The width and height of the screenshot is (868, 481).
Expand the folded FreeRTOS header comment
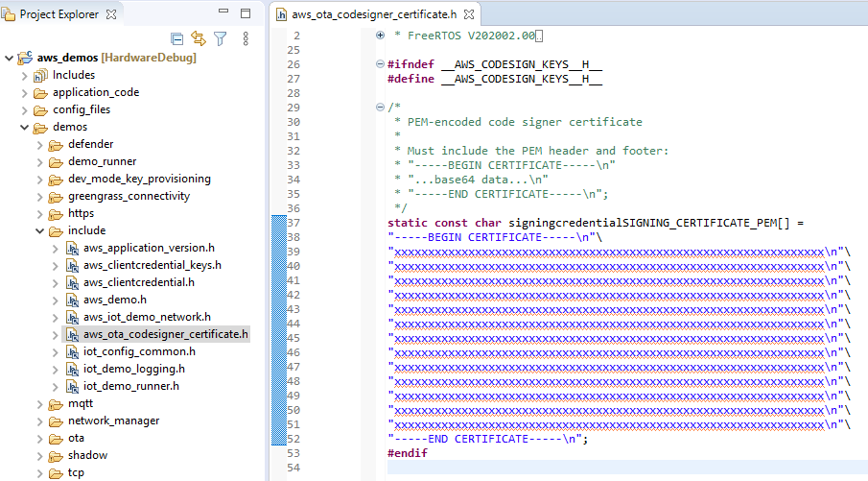381,36
